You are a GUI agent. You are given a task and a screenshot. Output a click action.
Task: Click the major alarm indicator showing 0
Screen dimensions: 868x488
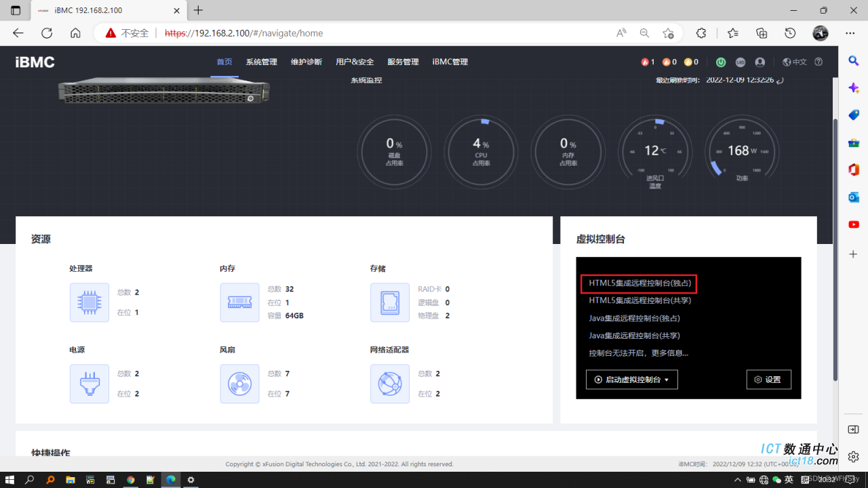coord(669,62)
